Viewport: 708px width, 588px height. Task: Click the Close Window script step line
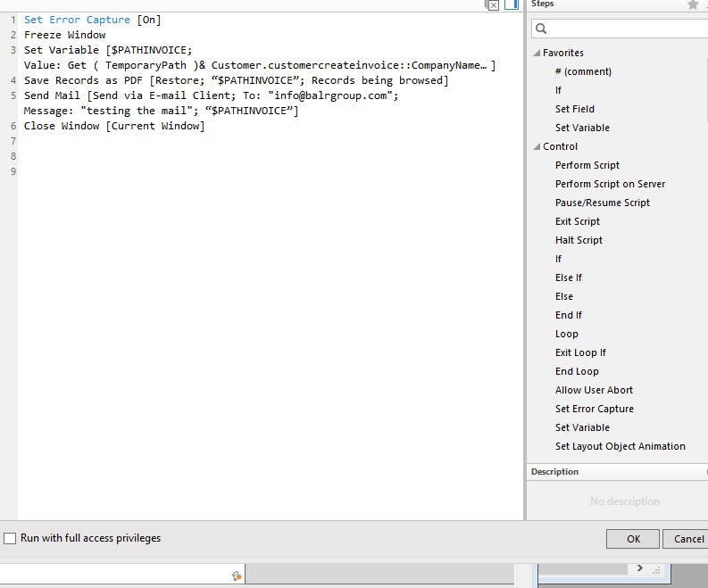pos(114,126)
